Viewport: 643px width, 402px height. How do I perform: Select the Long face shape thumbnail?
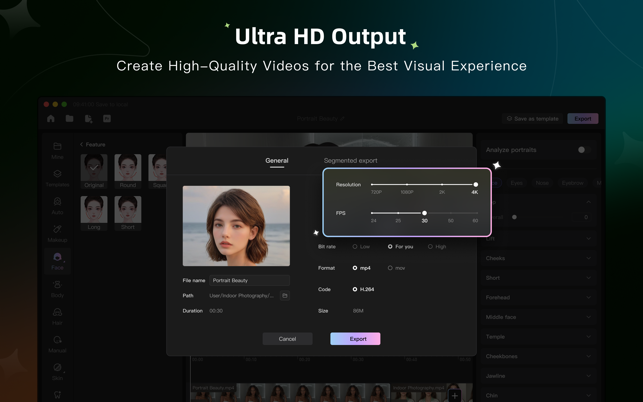coord(94,213)
